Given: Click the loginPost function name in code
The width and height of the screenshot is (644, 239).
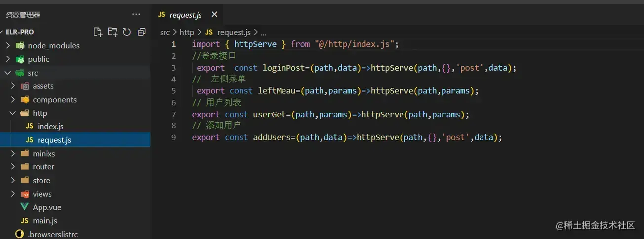Looking at the screenshot, I should tap(284, 68).
